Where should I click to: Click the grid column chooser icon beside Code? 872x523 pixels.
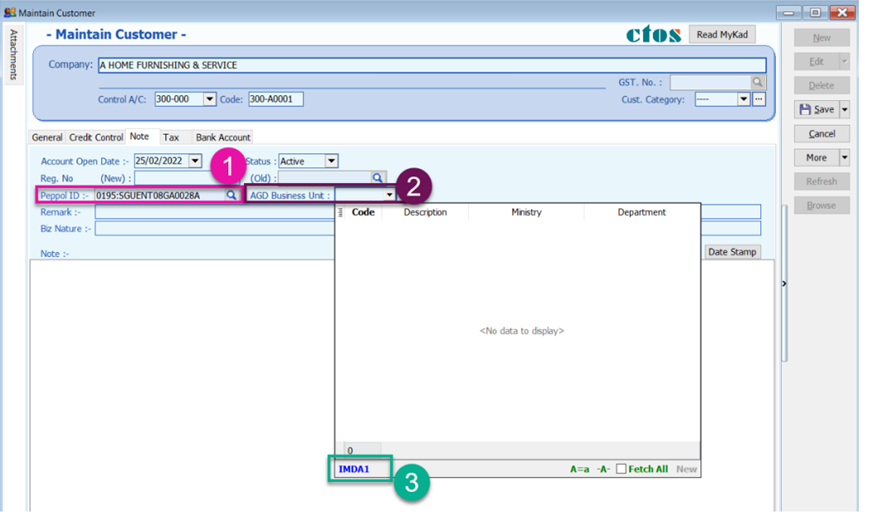[341, 212]
